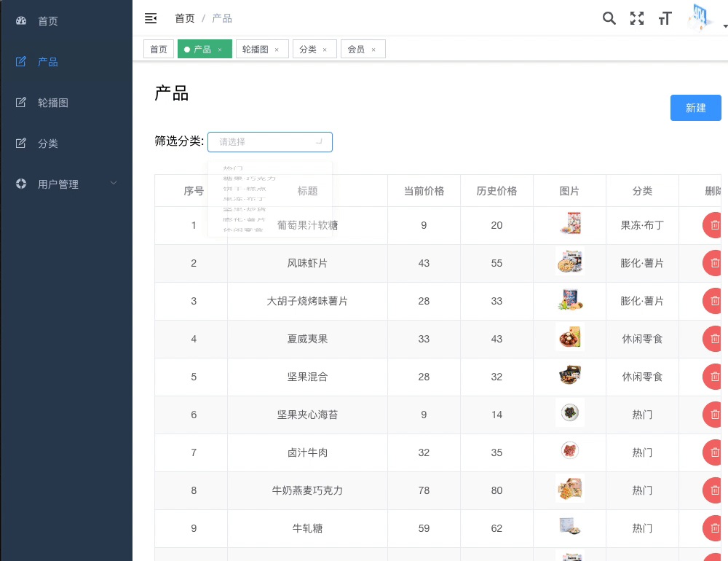The image size is (728, 561).
Task: Open the font size setting icon
Action: (665, 18)
